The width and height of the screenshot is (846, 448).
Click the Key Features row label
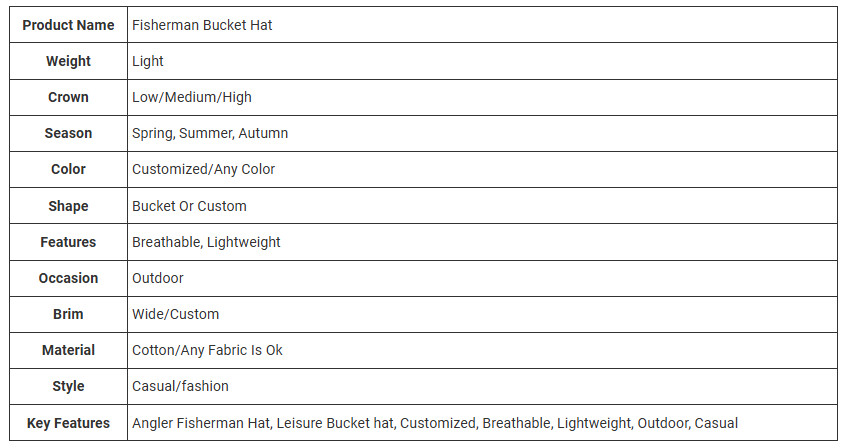[68, 423]
